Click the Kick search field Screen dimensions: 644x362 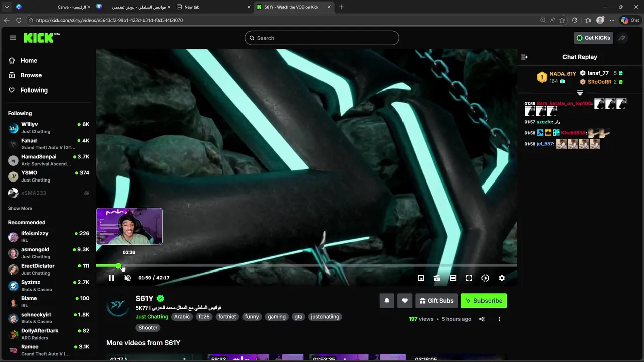(x=322, y=38)
